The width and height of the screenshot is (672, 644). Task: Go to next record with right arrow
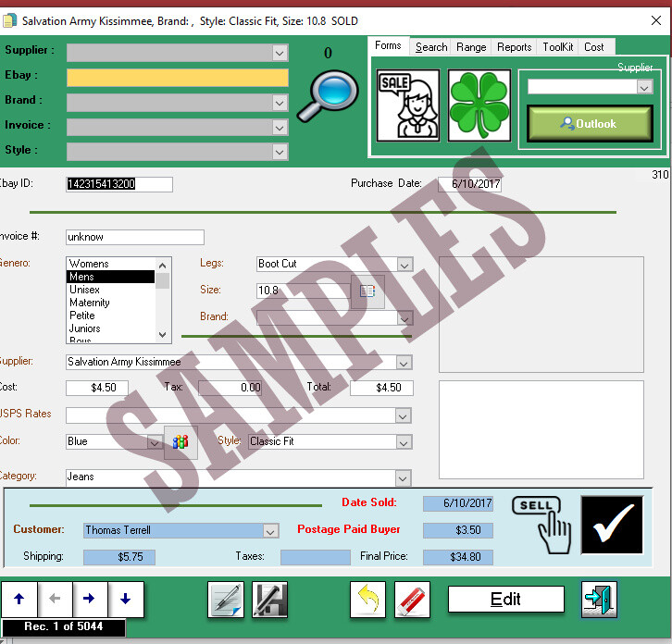click(x=90, y=599)
